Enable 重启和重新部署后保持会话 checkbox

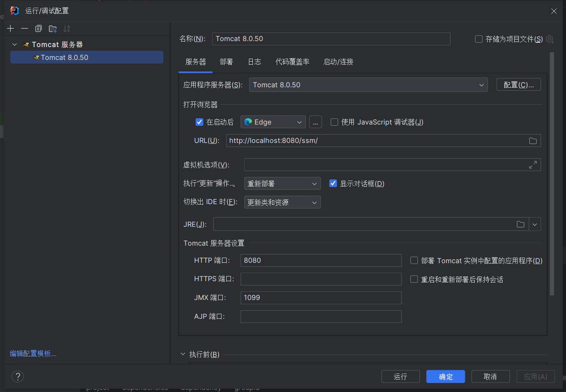[x=414, y=279]
